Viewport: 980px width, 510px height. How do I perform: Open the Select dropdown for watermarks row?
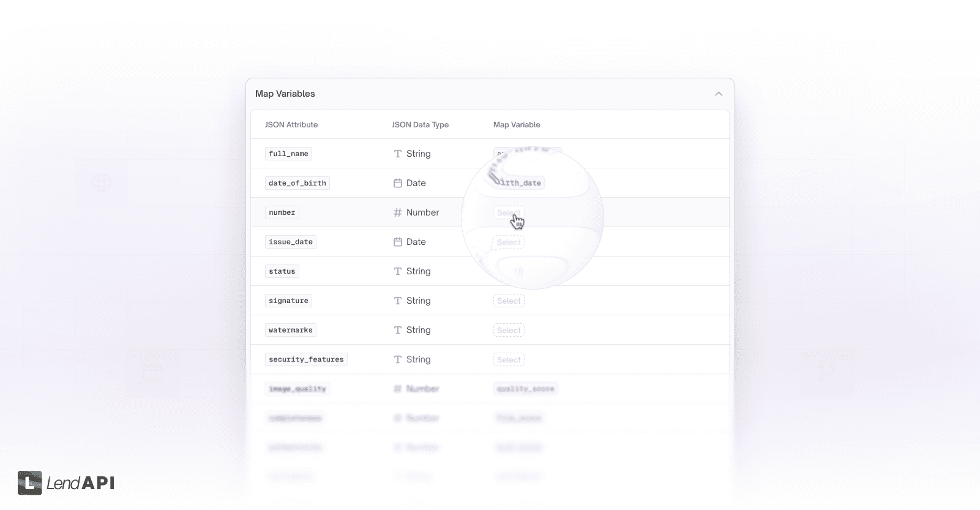coord(509,330)
